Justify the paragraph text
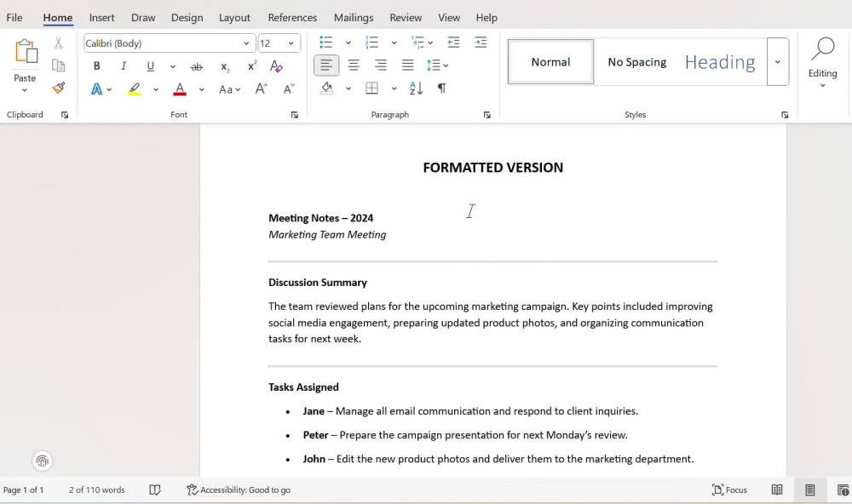Viewport: 852px width, 504px height. point(407,66)
